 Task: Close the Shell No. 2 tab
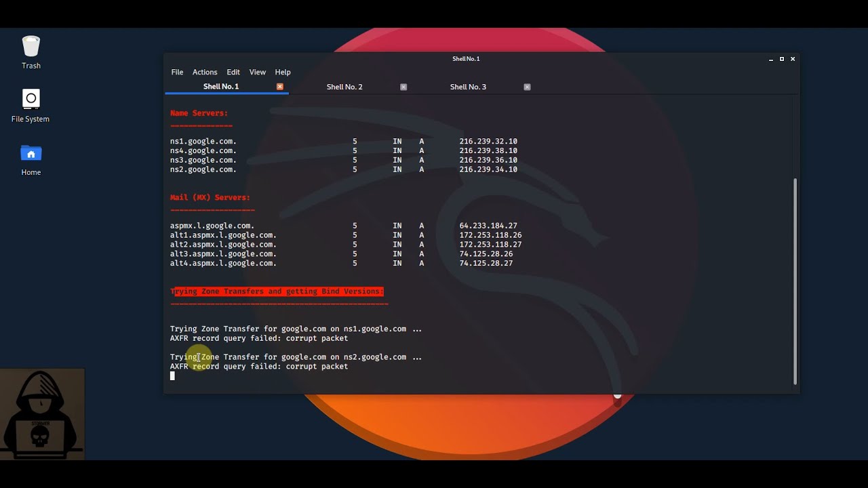[403, 87]
